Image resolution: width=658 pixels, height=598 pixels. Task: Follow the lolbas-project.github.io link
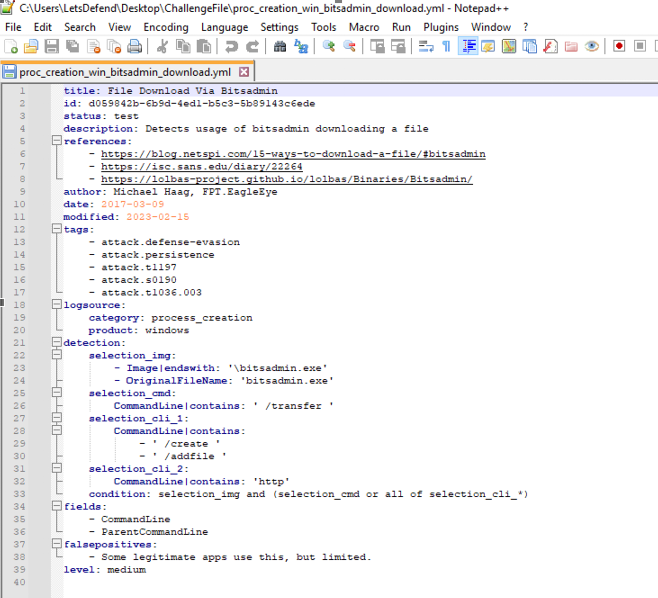coord(287,179)
